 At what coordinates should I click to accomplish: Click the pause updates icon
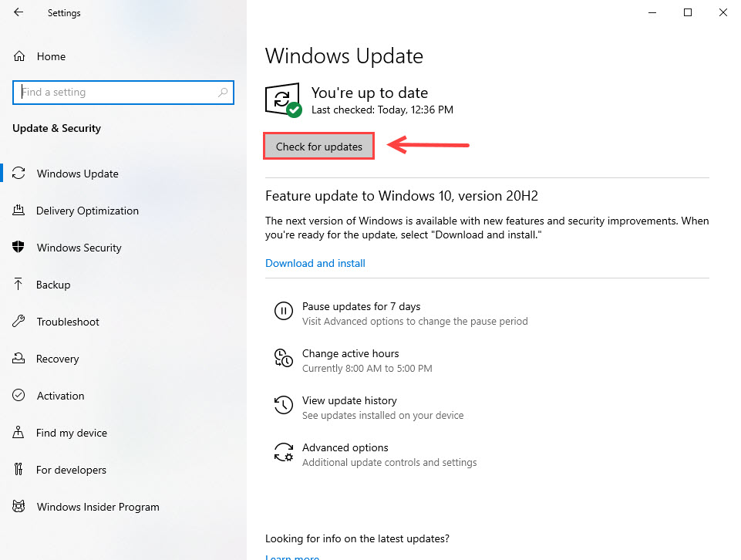[x=284, y=312]
